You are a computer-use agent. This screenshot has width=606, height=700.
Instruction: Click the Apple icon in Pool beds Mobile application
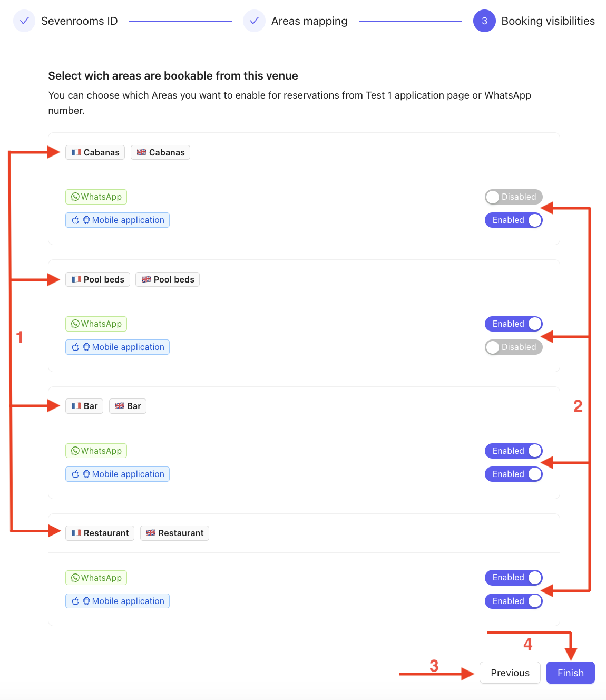[75, 347]
